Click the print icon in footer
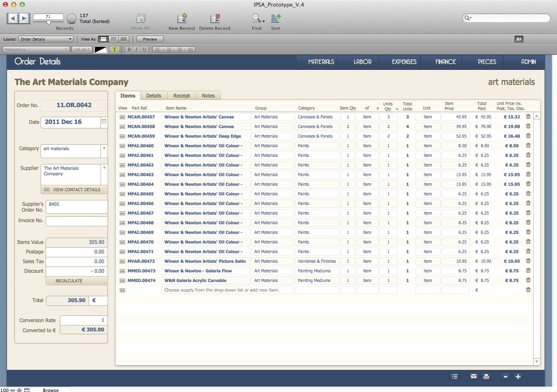557x392 pixels. pyautogui.click(x=486, y=377)
